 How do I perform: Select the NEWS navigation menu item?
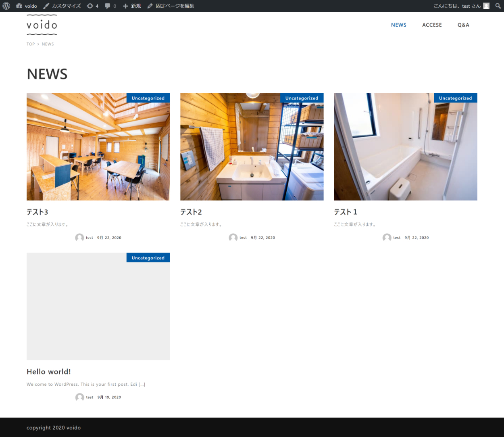398,25
